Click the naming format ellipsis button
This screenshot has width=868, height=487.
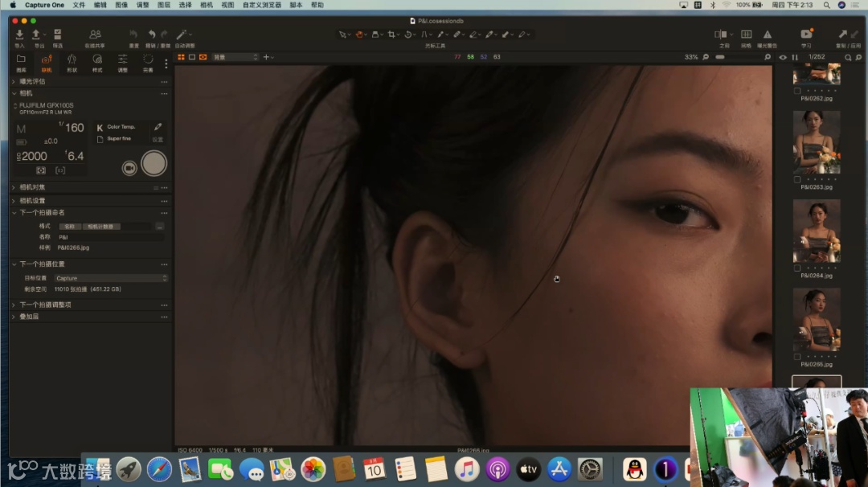pos(159,227)
